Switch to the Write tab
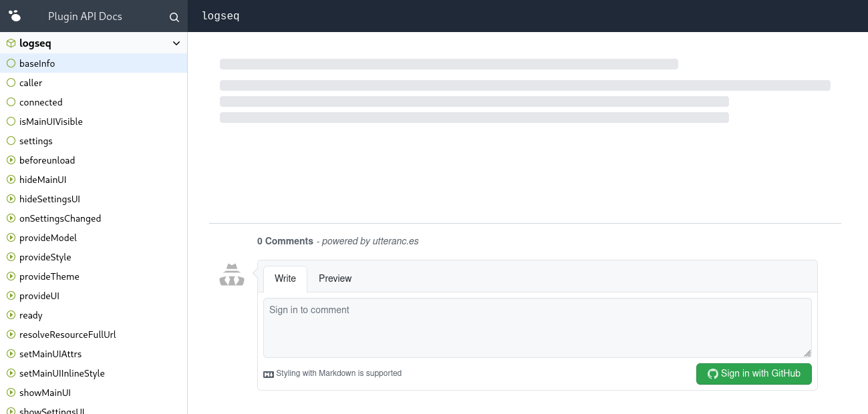The height and width of the screenshot is (414, 868). (x=285, y=278)
